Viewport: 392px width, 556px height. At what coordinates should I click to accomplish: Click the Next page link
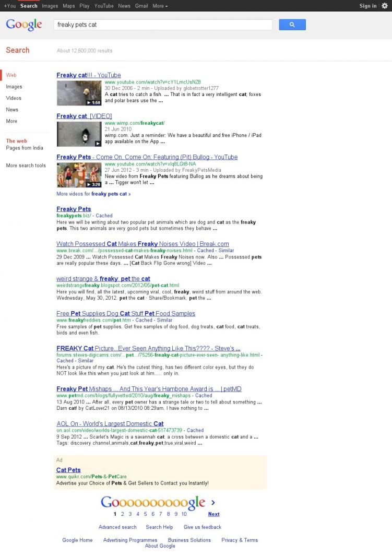(x=213, y=514)
